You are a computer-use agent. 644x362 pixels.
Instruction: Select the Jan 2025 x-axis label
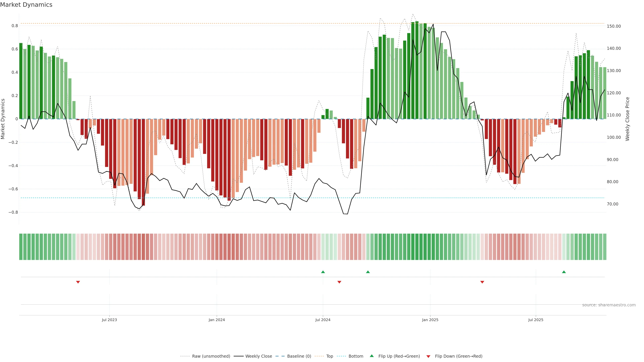click(x=430, y=320)
